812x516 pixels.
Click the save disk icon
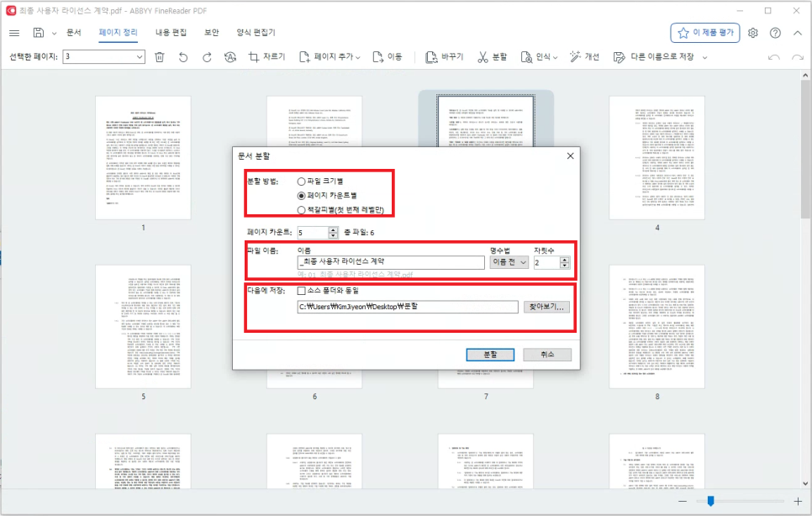click(x=39, y=33)
